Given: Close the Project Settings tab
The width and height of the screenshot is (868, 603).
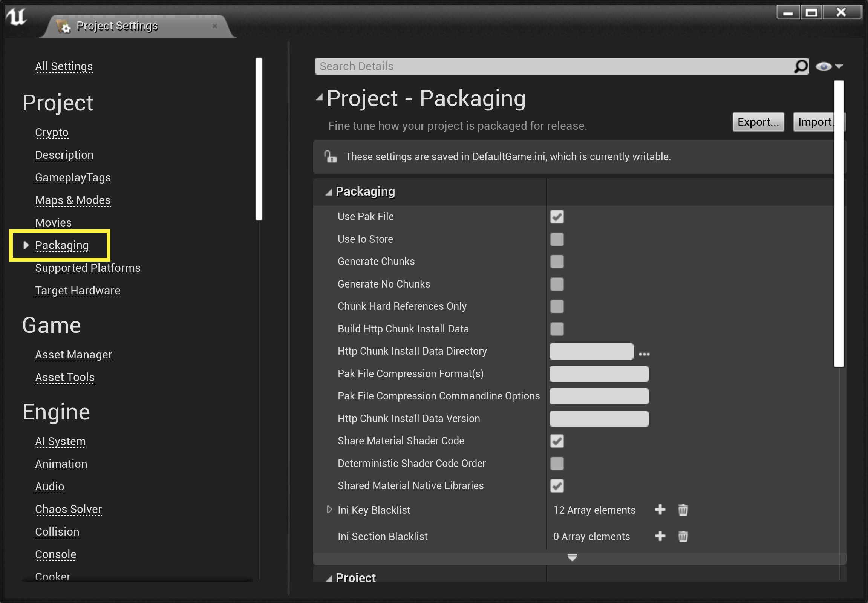Looking at the screenshot, I should click(214, 26).
